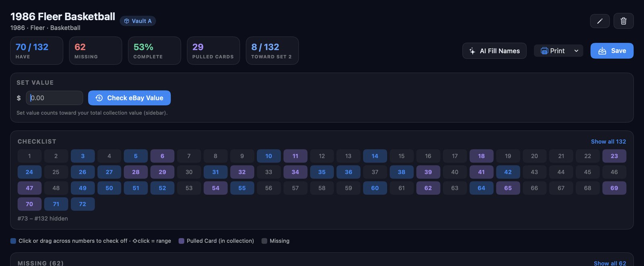Toggle checklist card number 29

pos(162,172)
